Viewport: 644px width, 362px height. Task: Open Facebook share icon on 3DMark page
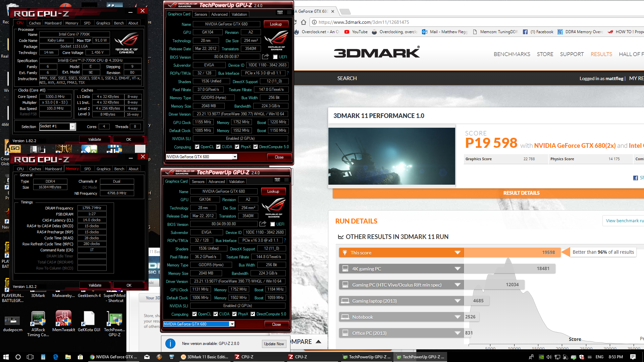click(635, 178)
